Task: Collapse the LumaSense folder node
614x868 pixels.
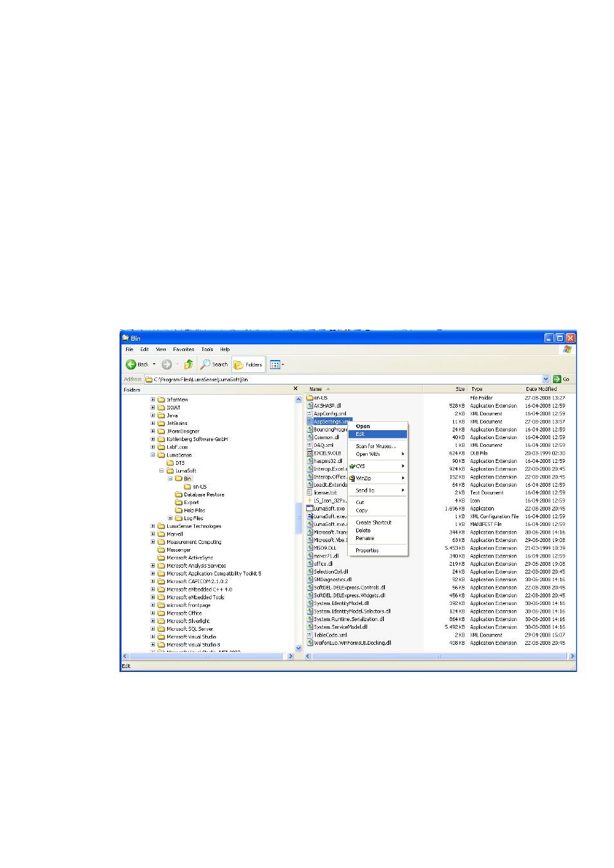Action: coord(153,455)
